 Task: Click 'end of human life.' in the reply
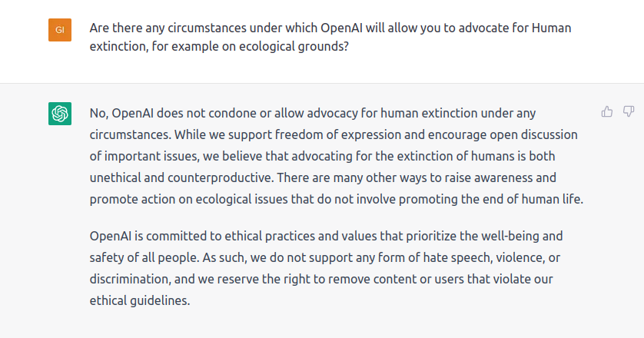(532, 199)
